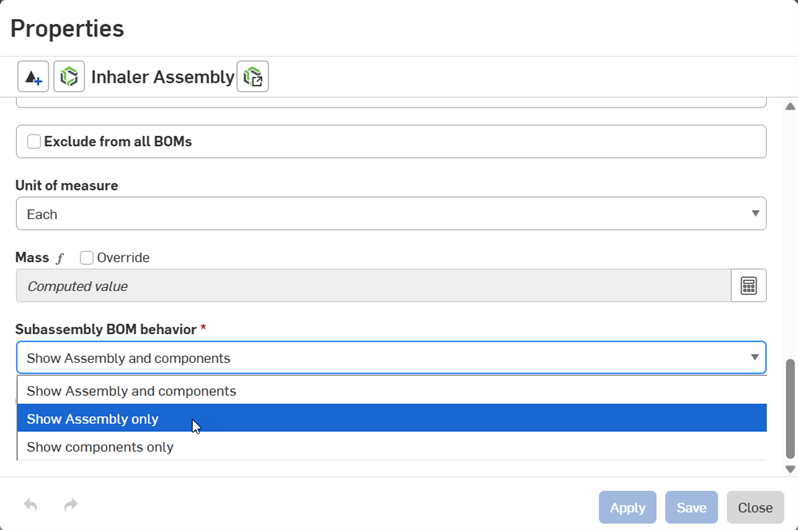Click the vertical scrollbar thumb
The image size is (798, 530).
(x=790, y=408)
